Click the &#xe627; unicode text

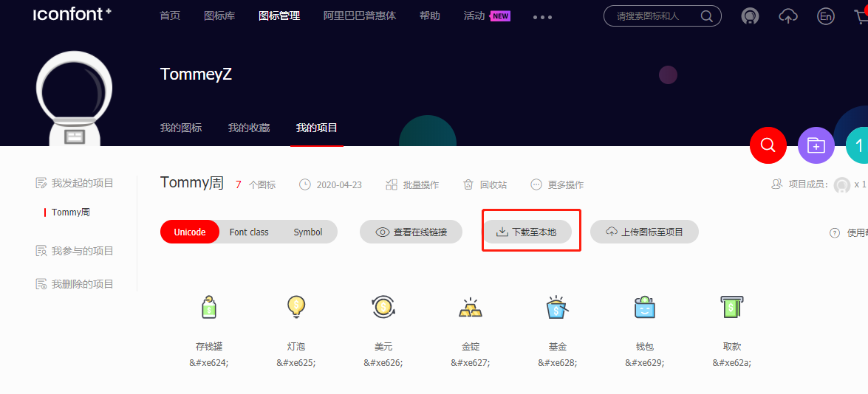(471, 363)
